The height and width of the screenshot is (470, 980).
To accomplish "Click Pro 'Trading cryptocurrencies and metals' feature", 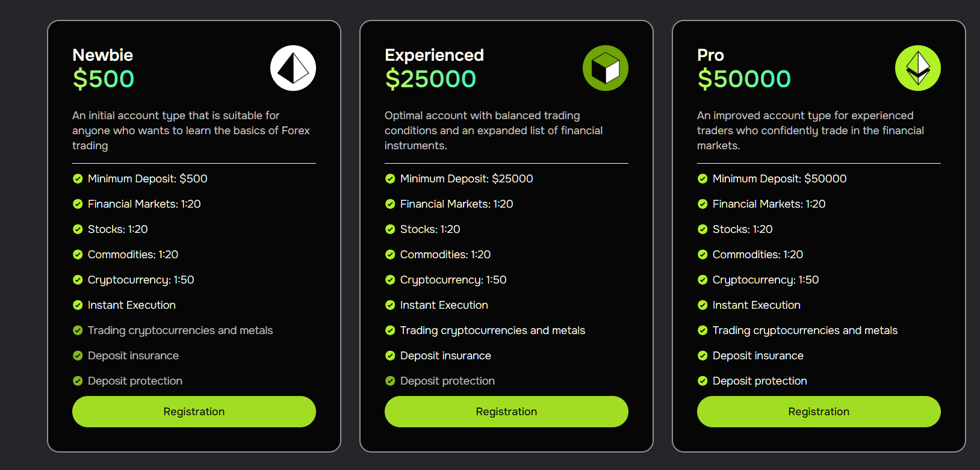I will point(805,330).
